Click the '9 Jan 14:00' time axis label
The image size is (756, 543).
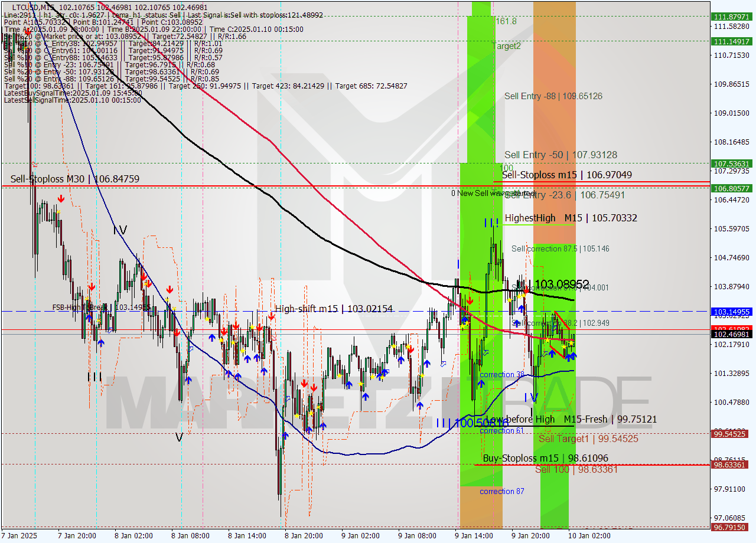[x=474, y=536]
